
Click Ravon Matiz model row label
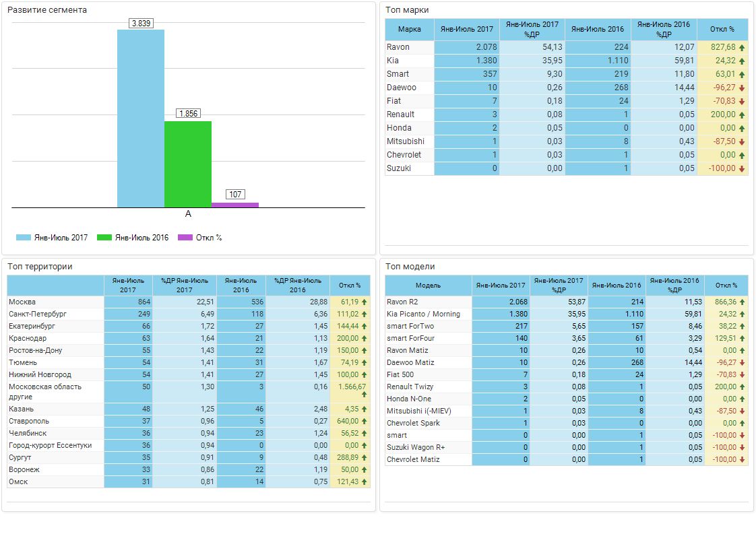[x=408, y=350]
